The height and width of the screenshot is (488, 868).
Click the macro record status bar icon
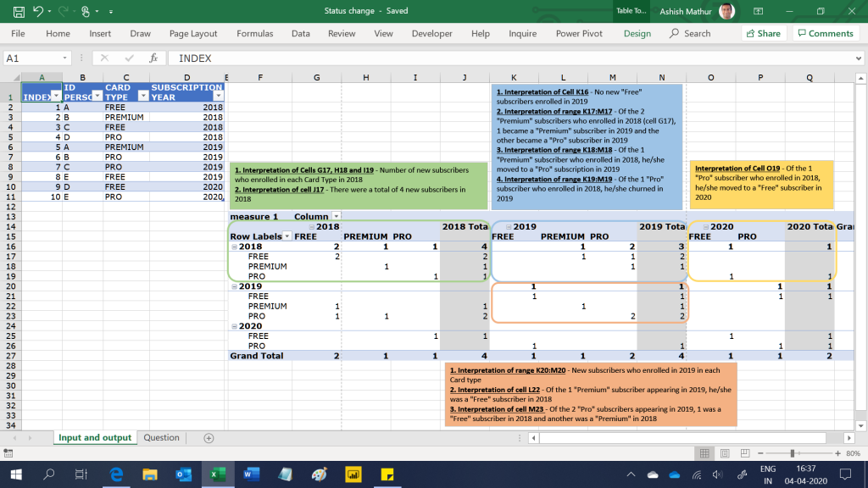[x=8, y=453]
